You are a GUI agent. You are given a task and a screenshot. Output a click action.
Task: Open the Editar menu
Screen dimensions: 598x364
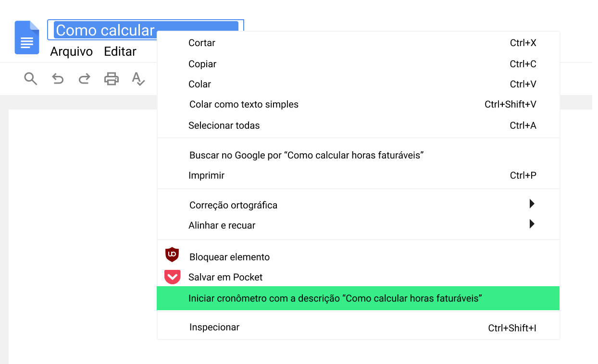tap(120, 51)
